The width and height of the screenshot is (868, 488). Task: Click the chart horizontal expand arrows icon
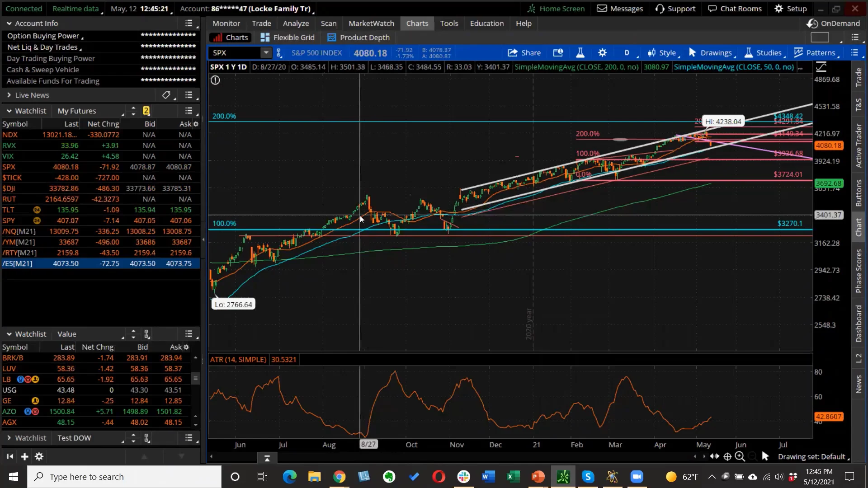(x=714, y=457)
